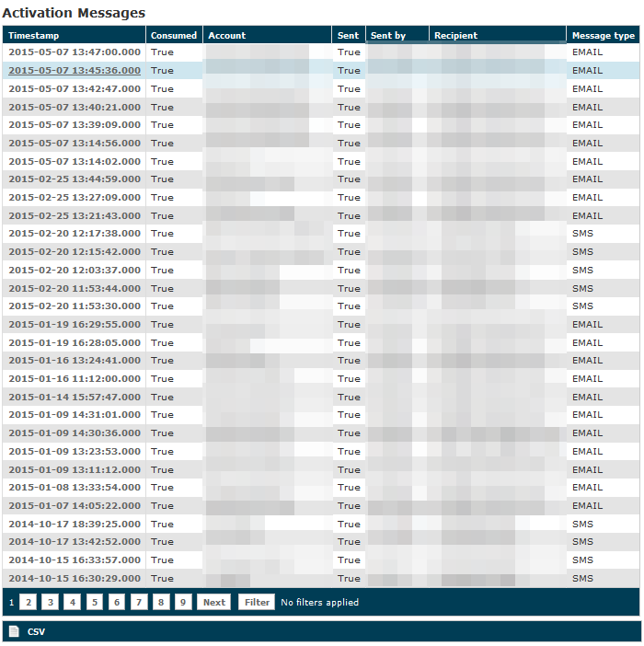The height and width of the screenshot is (646, 644).
Task: Sort by Timestamp column header
Action: click(32, 36)
